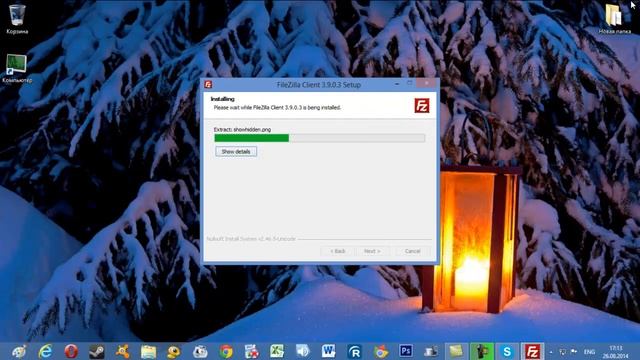Screen dimensions: 640x360
Task: Click the installation progress bar
Action: point(320,138)
